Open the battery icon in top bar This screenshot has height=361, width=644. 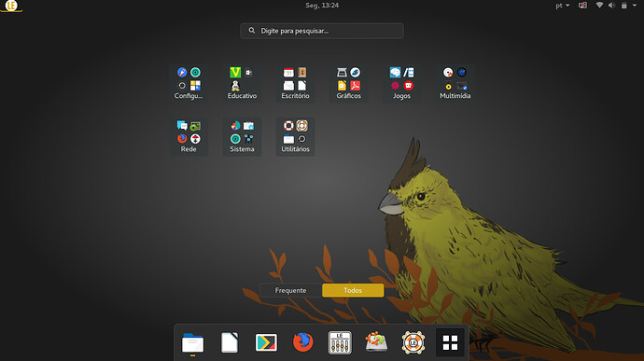tap(623, 6)
